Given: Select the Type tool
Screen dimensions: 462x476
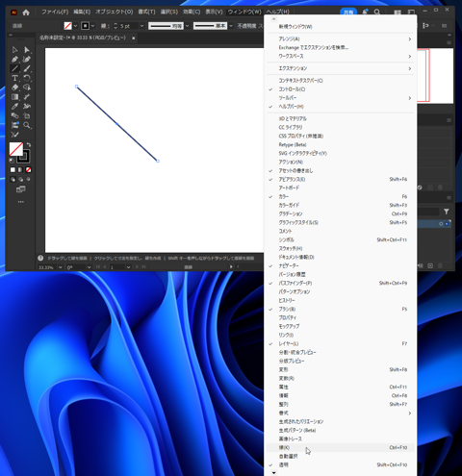Looking at the screenshot, I should pos(14,78).
